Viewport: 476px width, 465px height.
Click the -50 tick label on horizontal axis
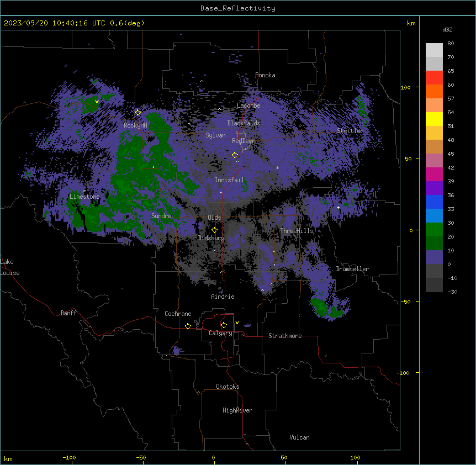141,457
